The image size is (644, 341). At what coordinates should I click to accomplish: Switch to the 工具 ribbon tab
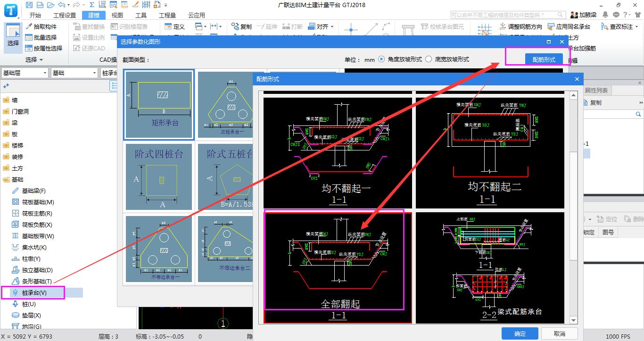pos(140,15)
